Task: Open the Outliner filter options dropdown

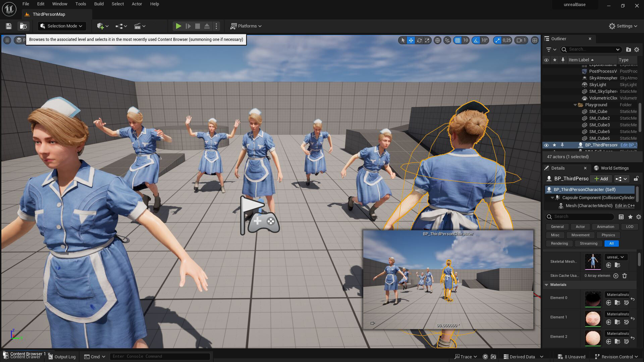Action: coord(551,49)
